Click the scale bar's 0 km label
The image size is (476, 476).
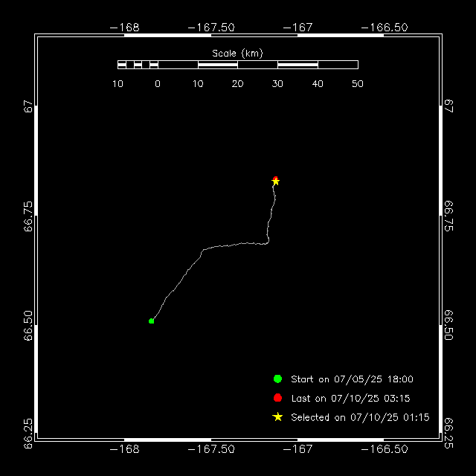tap(158, 84)
